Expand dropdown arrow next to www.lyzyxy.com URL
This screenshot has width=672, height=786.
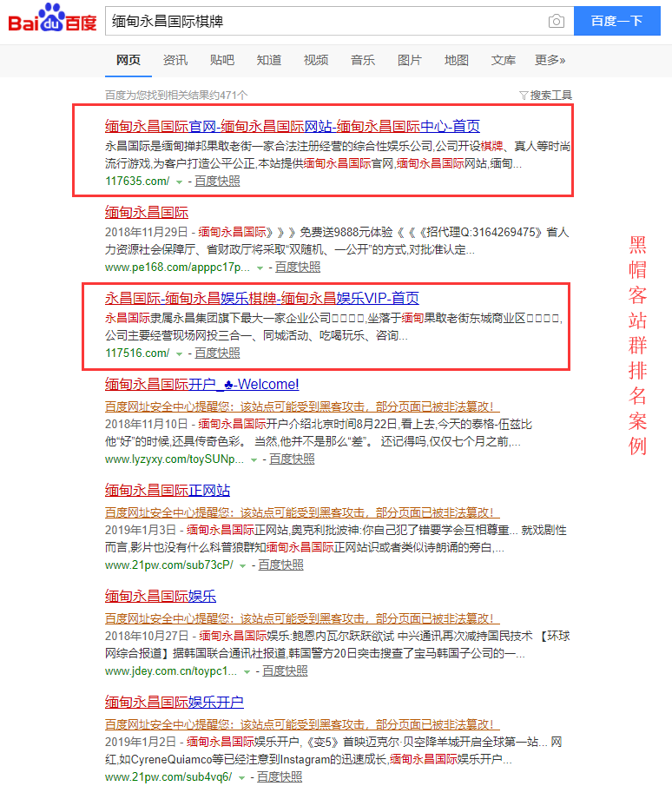pyautogui.click(x=254, y=460)
